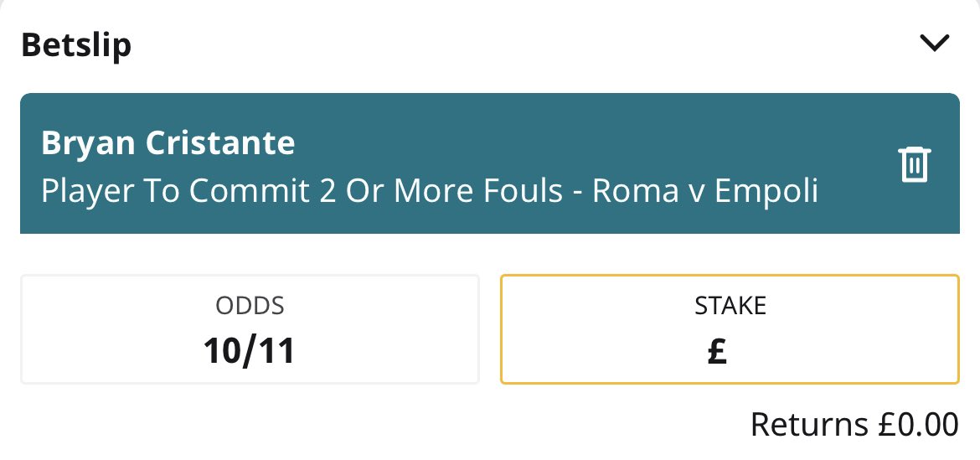The width and height of the screenshot is (980, 460).
Task: Collapse the Betslip panel chevron
Action: 933,43
